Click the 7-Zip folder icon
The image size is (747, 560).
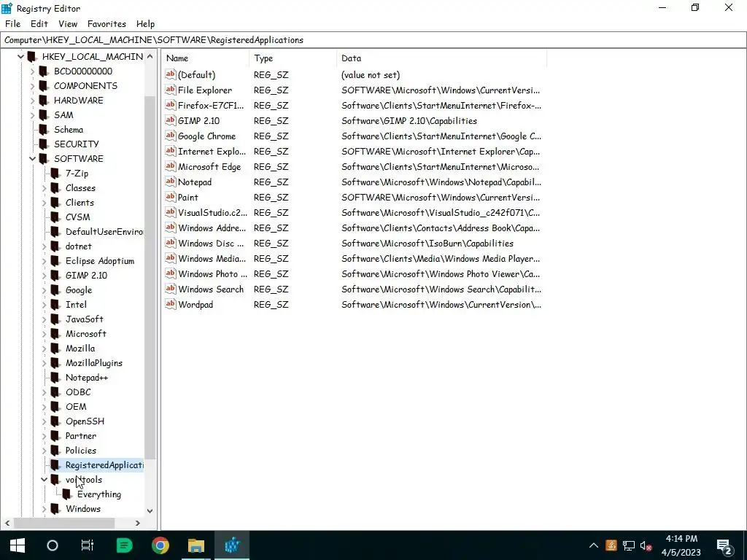(x=55, y=174)
